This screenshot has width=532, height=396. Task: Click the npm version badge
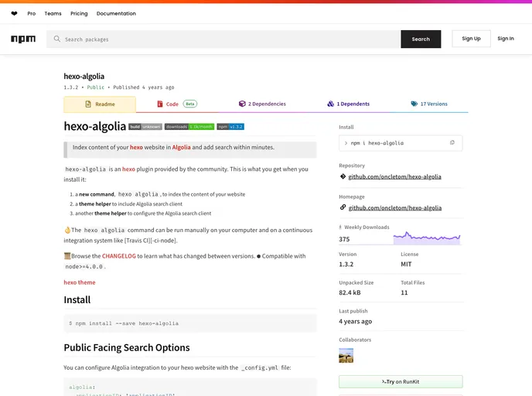(230, 127)
